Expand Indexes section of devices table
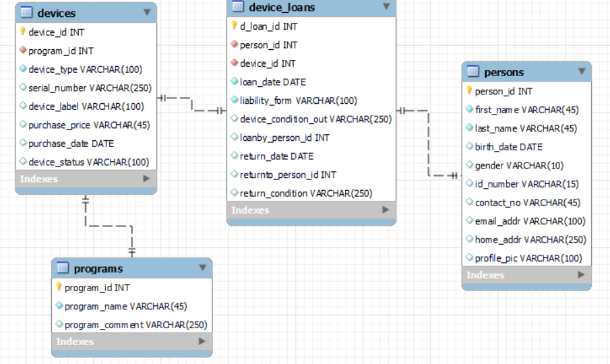Screen dimensions: 610x364 coord(146,179)
